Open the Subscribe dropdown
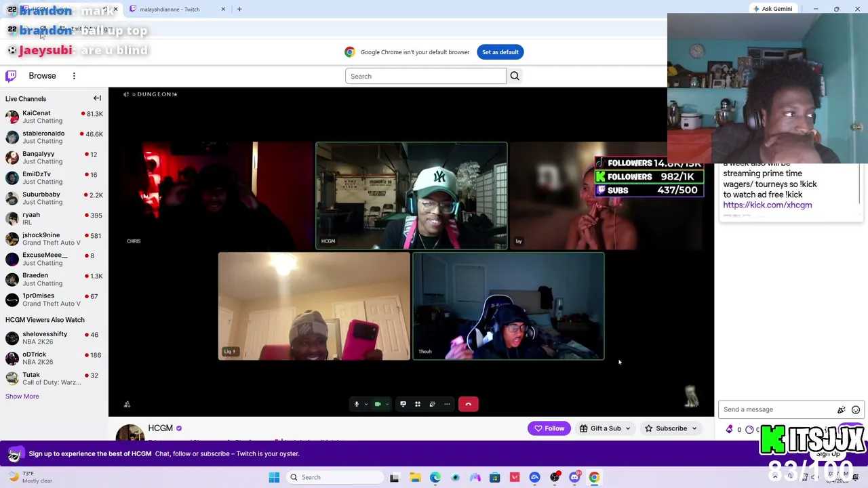The width and height of the screenshot is (868, 488). [671, 428]
